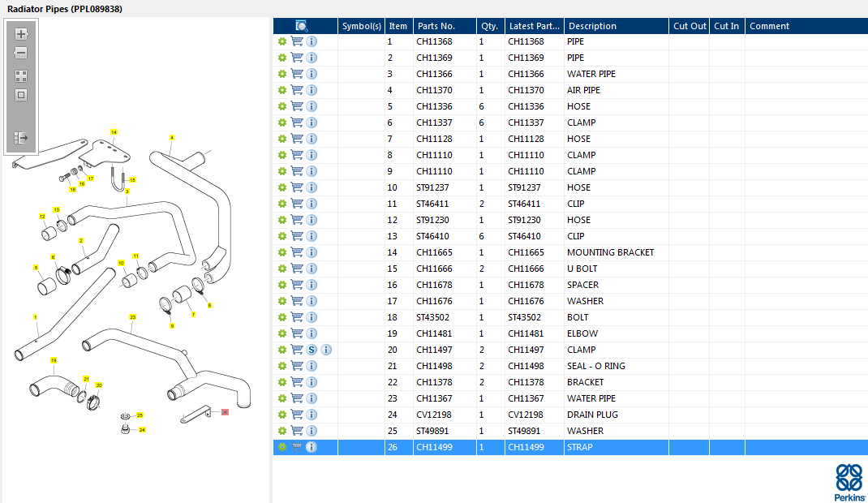Viewport: 868px width, 503px height.
Task: Click the list-arrow icon at diagram toolbar bottom
Action: point(21,138)
